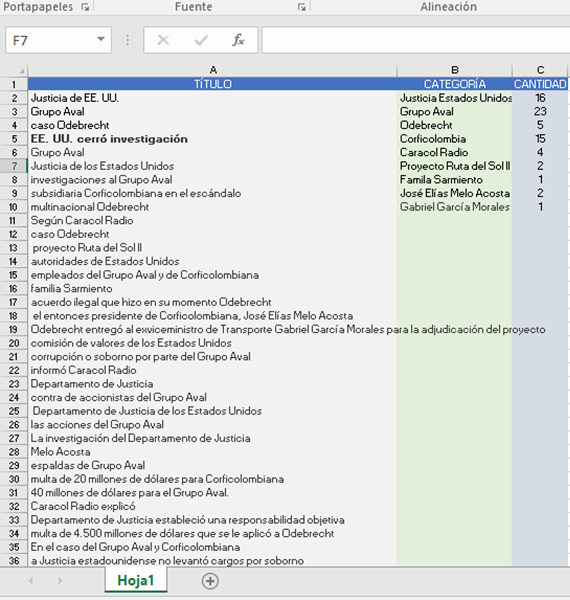Image resolution: width=570 pixels, height=600 pixels.
Task: Go to next sheet arrow
Action: [x=60, y=581]
